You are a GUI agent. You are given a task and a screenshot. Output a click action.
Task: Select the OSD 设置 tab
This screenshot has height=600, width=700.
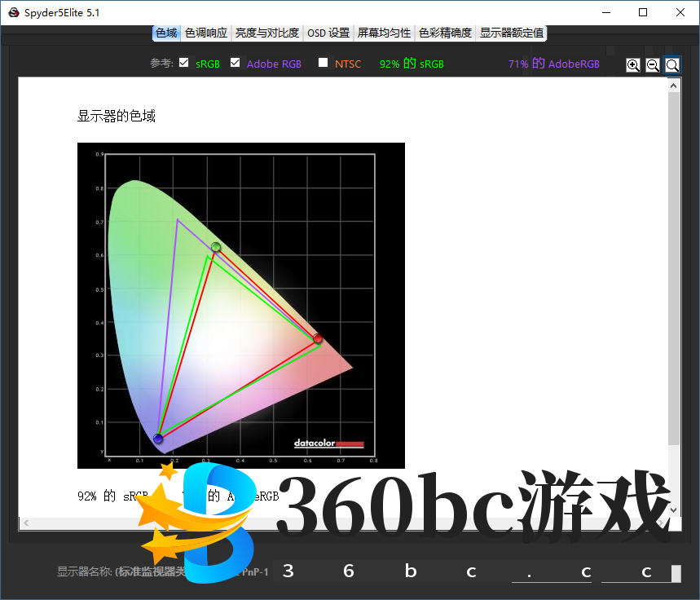(328, 33)
